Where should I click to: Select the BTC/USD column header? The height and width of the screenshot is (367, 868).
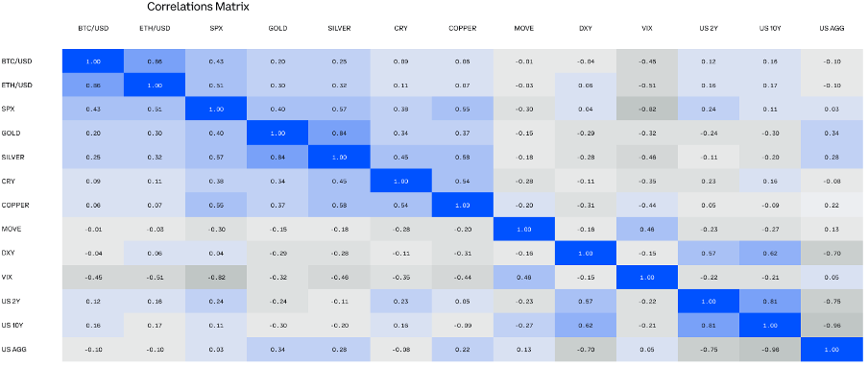click(93, 28)
